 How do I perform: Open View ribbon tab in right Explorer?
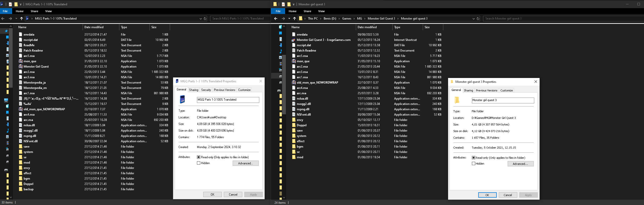(x=321, y=11)
